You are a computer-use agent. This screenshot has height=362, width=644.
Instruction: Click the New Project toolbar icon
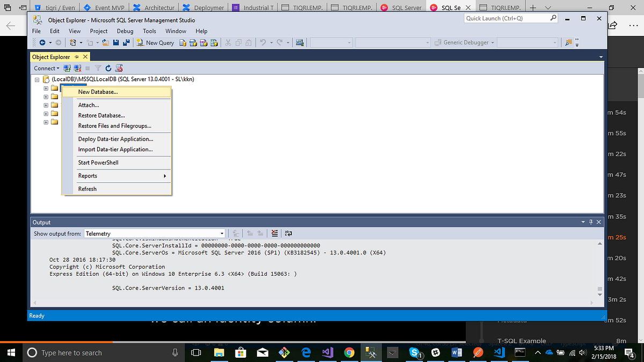tap(72, 42)
